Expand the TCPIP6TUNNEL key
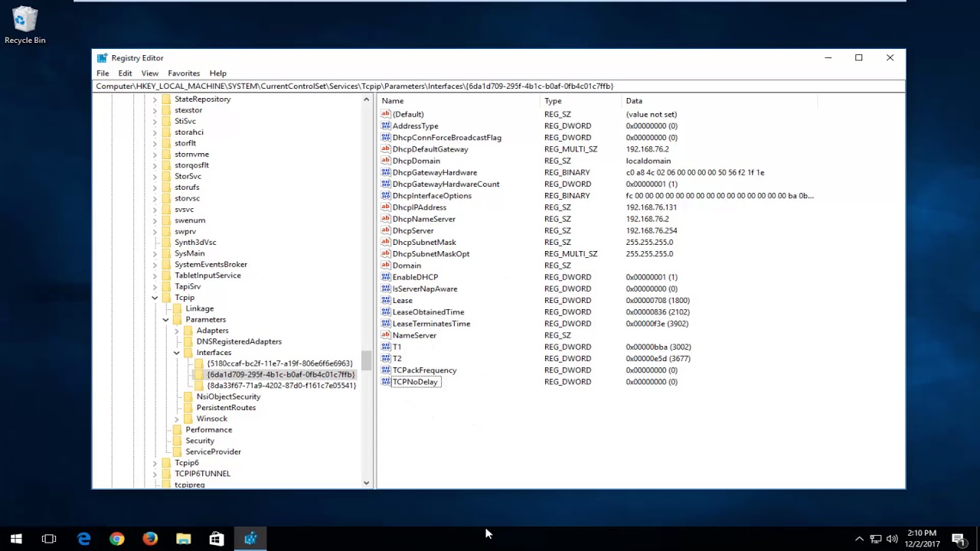 pyautogui.click(x=155, y=474)
